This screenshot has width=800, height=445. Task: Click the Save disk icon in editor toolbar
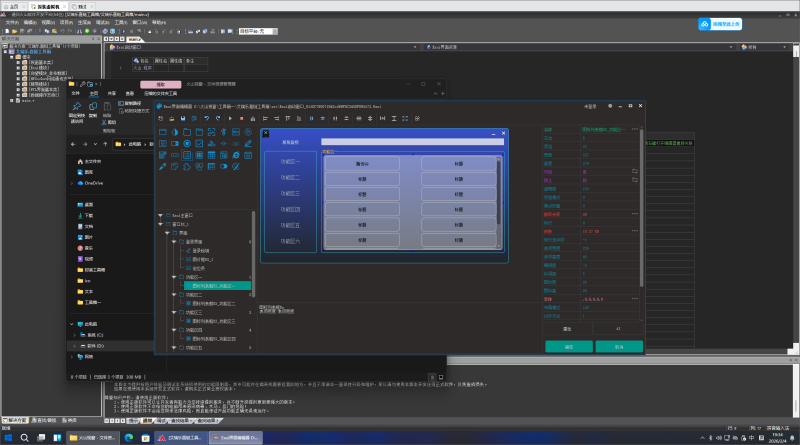pos(185,119)
